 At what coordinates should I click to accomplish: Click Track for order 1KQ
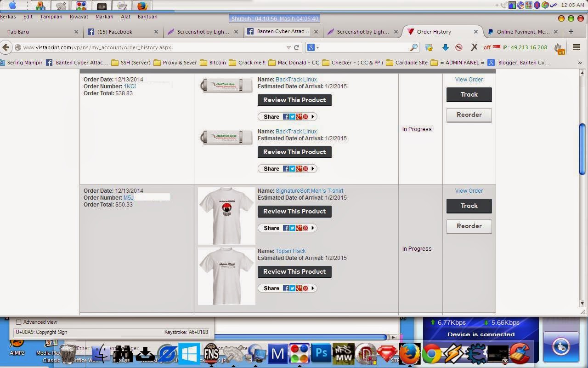[469, 94]
